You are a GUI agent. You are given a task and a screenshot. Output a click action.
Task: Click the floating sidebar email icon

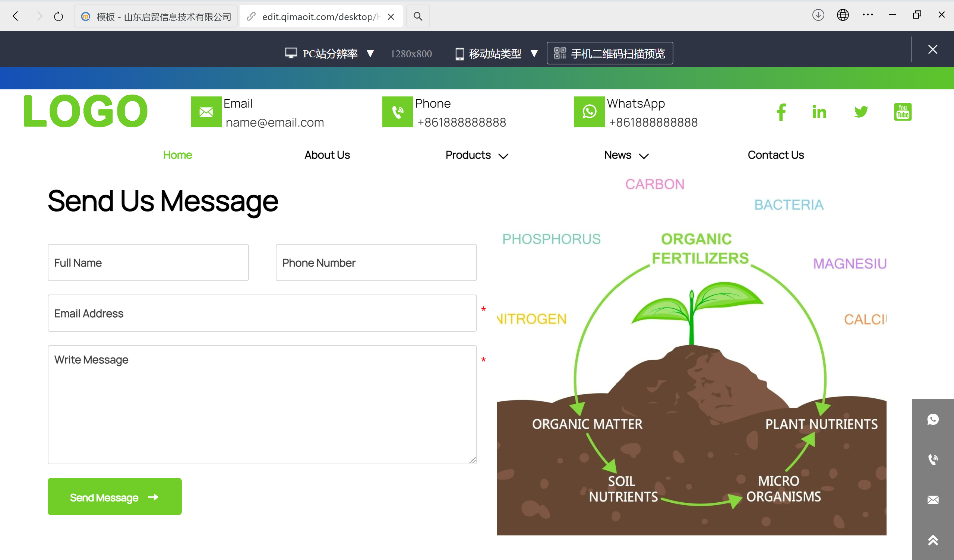click(x=933, y=500)
